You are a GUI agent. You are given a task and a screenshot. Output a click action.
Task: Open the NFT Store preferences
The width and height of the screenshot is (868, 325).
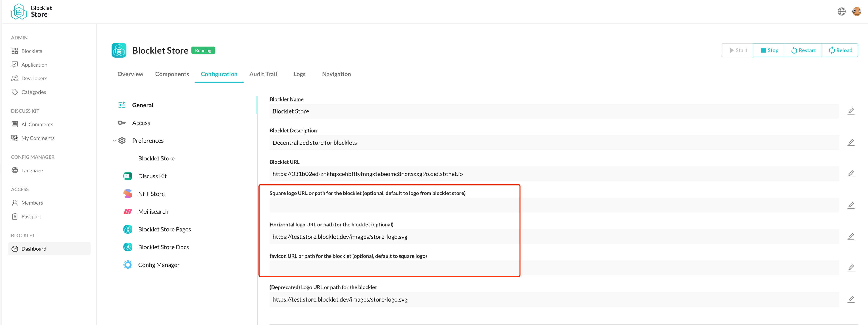click(151, 194)
